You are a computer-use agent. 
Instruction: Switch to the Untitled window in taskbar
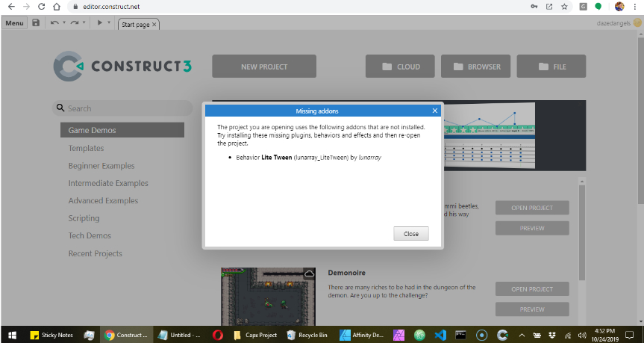pos(180,335)
